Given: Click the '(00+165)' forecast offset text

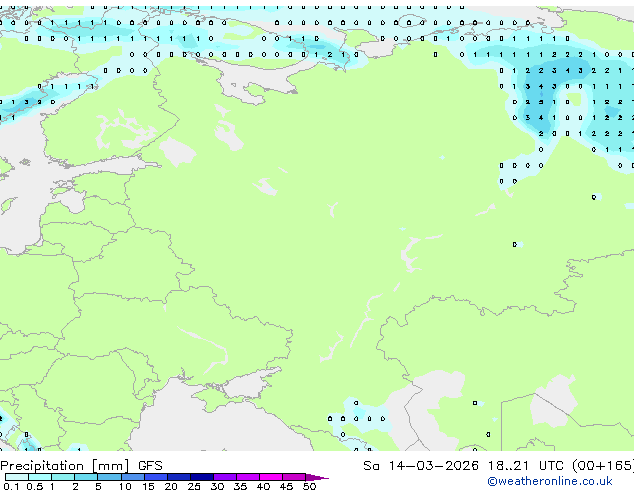Looking at the screenshot, I should [x=603, y=466].
